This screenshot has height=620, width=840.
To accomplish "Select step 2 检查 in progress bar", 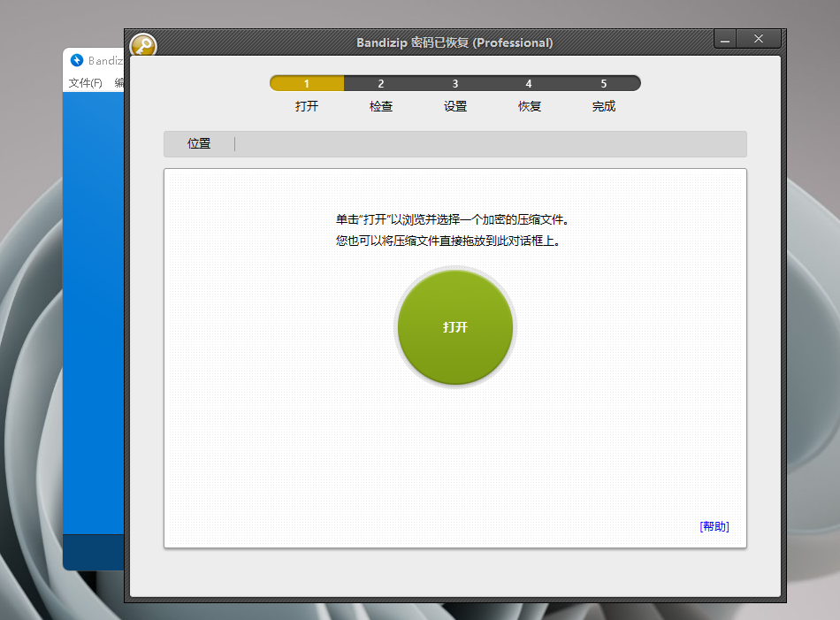I will coord(381,84).
